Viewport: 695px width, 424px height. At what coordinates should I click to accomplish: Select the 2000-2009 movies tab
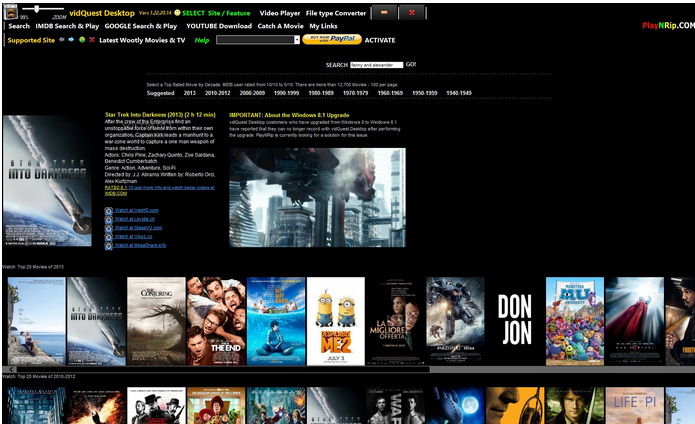pyautogui.click(x=252, y=93)
